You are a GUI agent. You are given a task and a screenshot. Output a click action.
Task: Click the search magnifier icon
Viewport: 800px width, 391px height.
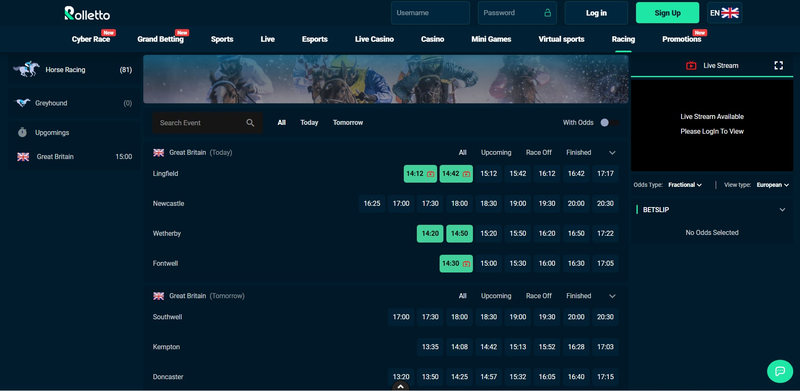[250, 123]
